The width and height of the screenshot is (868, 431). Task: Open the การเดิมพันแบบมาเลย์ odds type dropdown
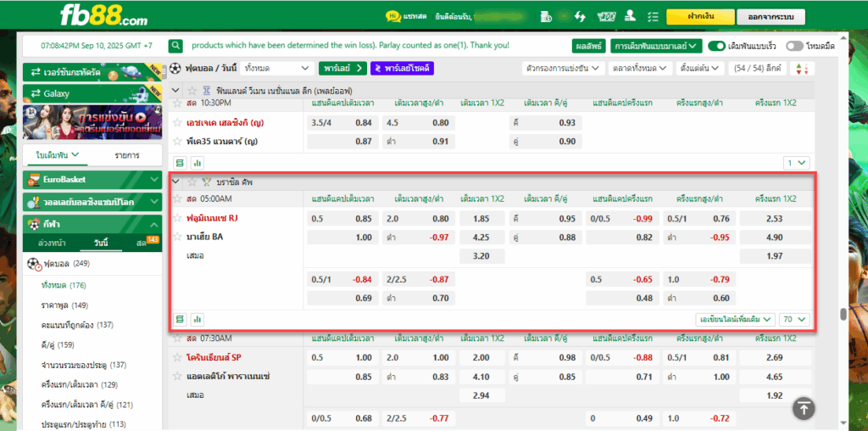coord(657,46)
